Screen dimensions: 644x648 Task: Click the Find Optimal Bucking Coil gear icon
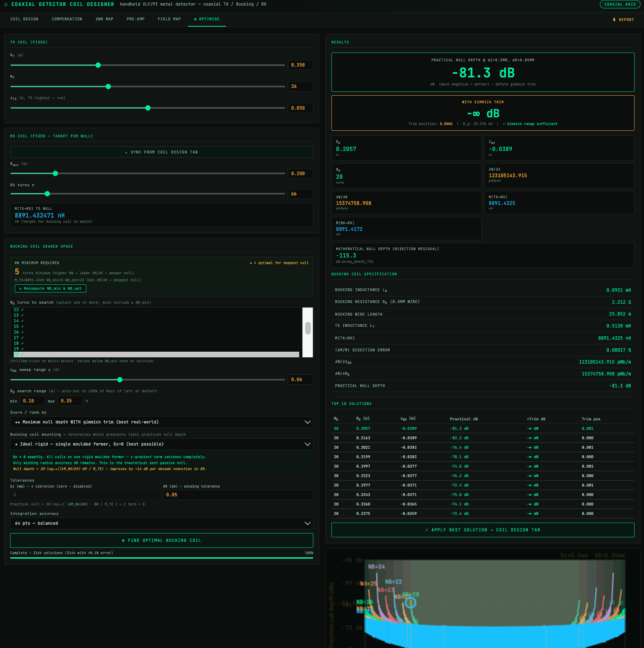tap(123, 540)
